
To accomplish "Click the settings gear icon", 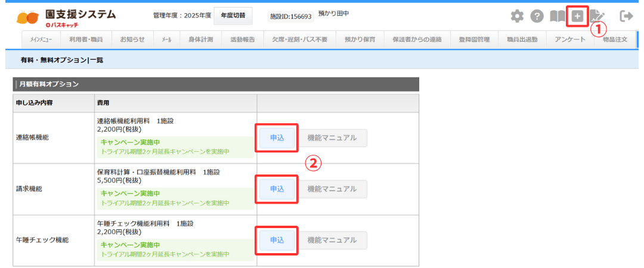I will point(517,16).
